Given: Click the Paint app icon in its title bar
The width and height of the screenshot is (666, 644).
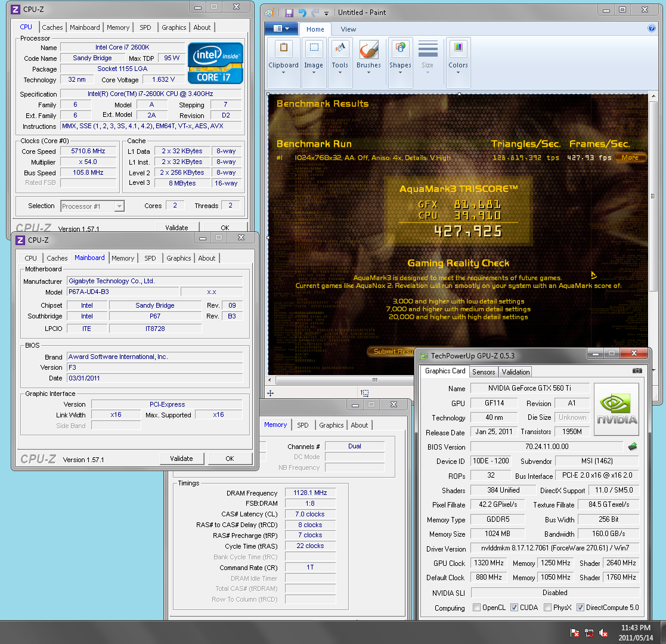Looking at the screenshot, I should point(270,13).
